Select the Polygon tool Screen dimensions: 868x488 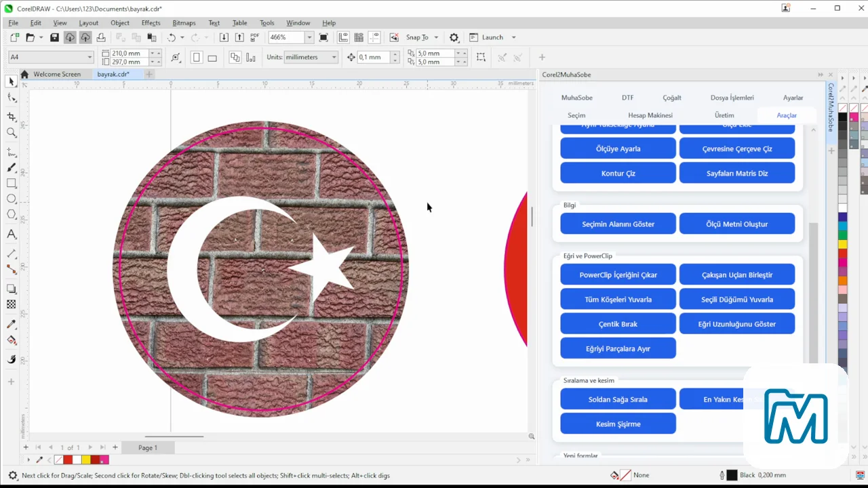point(11,215)
